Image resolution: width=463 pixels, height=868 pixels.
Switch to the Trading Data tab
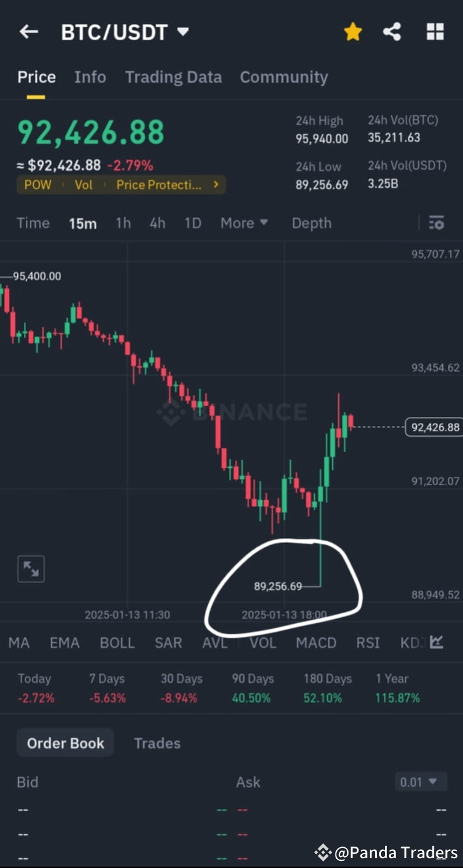click(173, 77)
